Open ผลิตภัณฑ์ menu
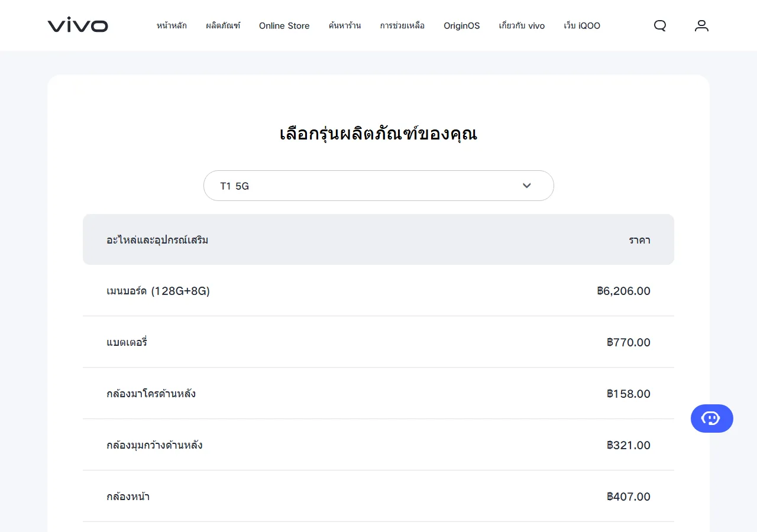Viewport: 757px width, 532px height. pyautogui.click(x=223, y=25)
